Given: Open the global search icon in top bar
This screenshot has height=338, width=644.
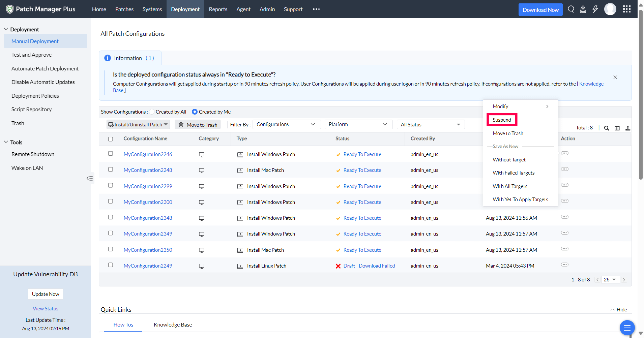Looking at the screenshot, I should [x=571, y=9].
